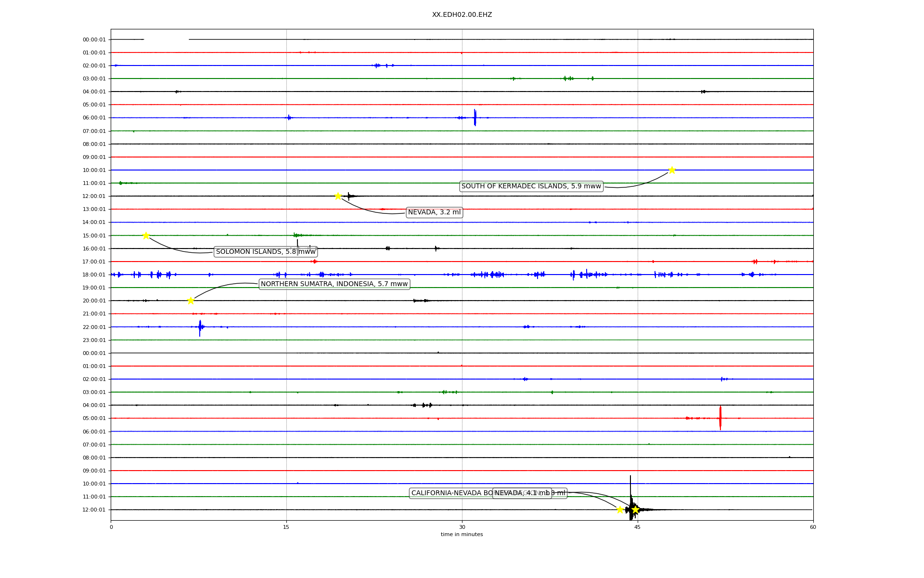Viewport: 924px width, 578px height.
Task: Click the first 00:00:01 label on the y-axis
Action: tap(94, 40)
